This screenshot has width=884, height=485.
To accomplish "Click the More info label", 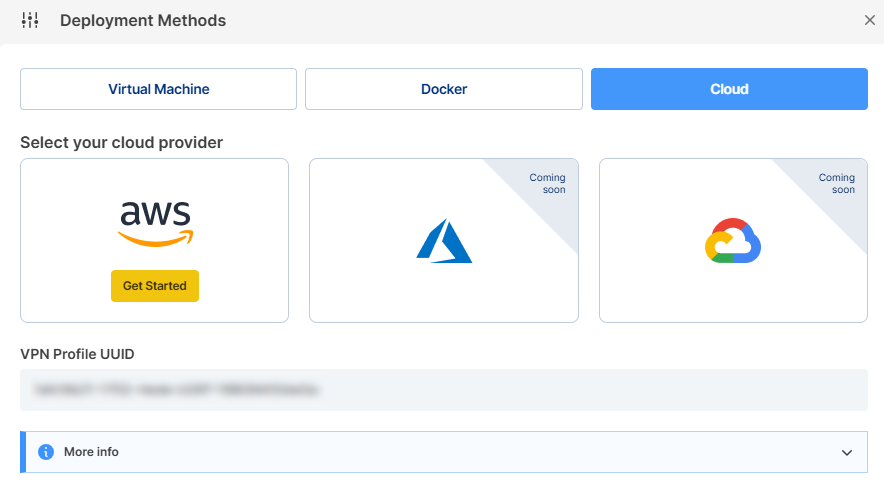I will [x=91, y=452].
